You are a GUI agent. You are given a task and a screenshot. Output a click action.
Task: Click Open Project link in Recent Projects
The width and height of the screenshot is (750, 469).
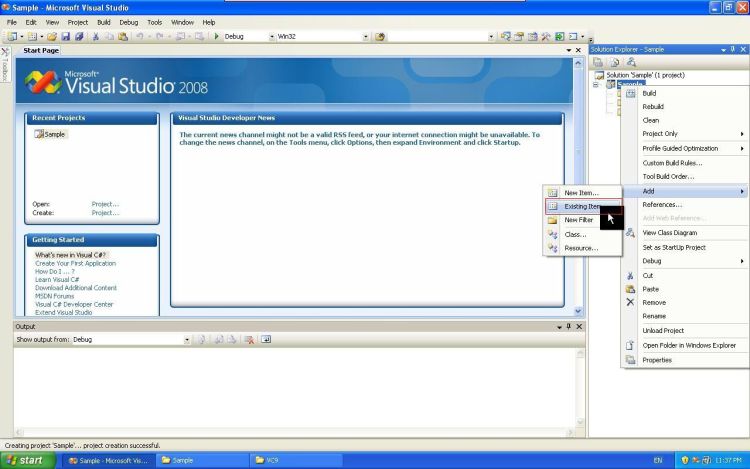click(x=105, y=204)
